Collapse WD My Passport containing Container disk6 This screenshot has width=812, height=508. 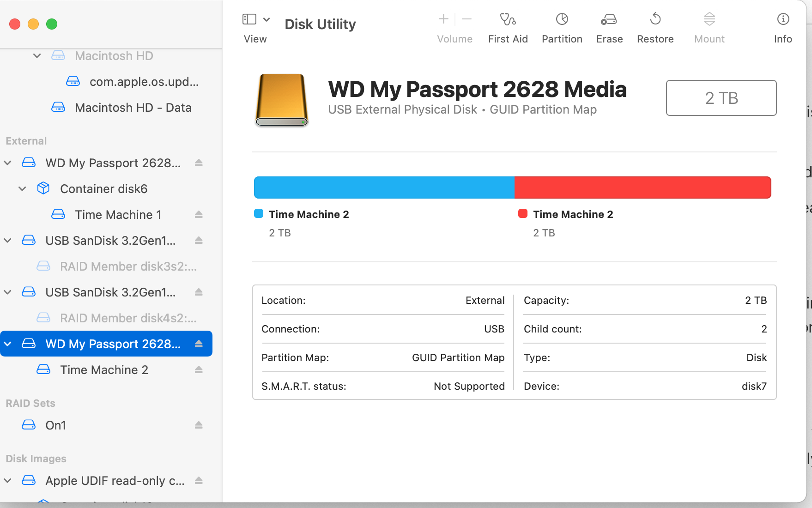pyautogui.click(x=8, y=163)
